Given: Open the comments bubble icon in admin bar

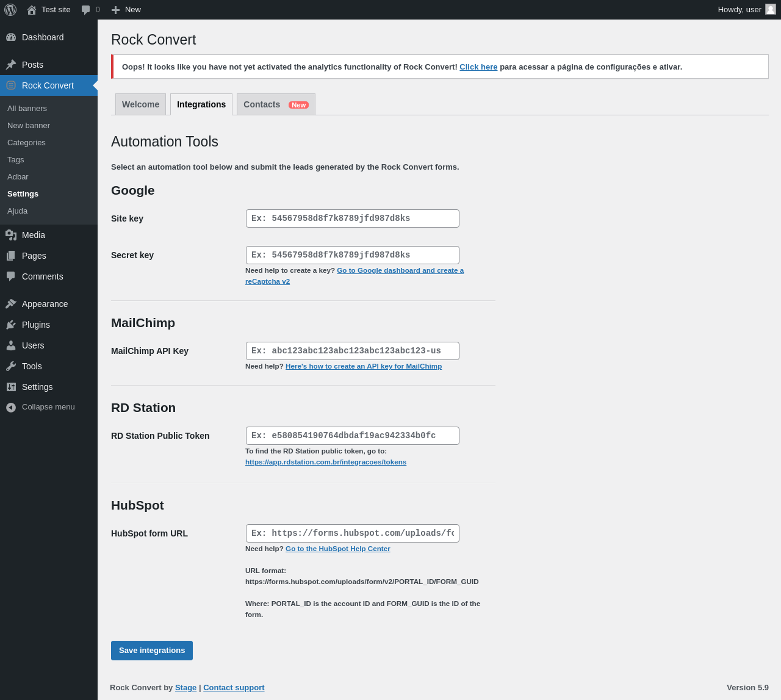Looking at the screenshot, I should click(86, 10).
